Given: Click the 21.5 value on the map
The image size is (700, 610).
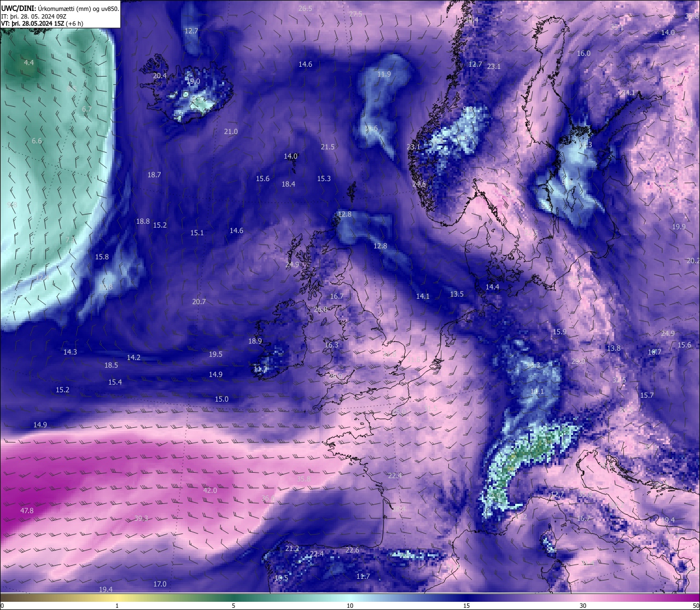Looking at the screenshot, I should coord(328,147).
